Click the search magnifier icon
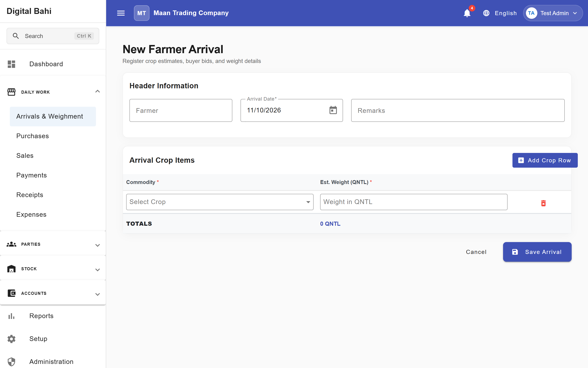The image size is (588, 368). [16, 36]
